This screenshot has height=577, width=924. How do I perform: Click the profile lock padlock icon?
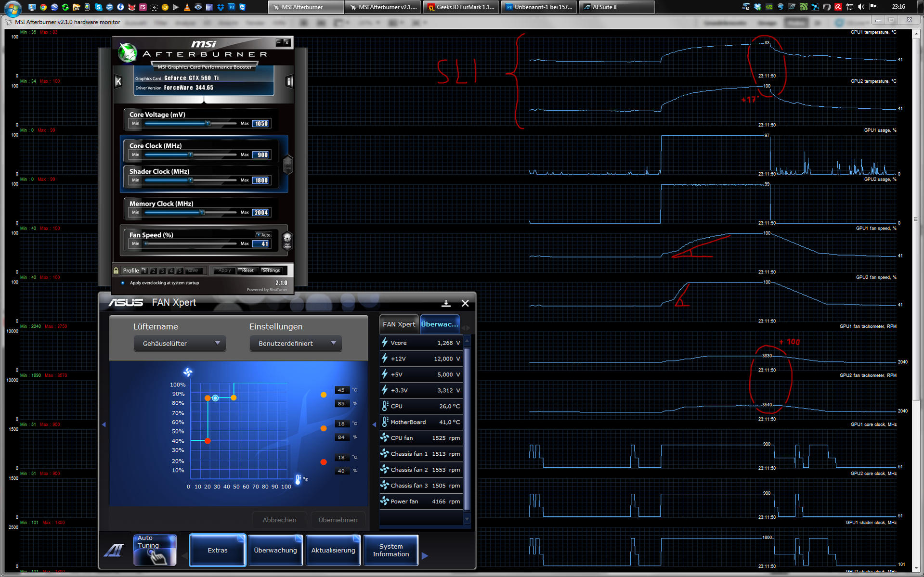(x=116, y=270)
